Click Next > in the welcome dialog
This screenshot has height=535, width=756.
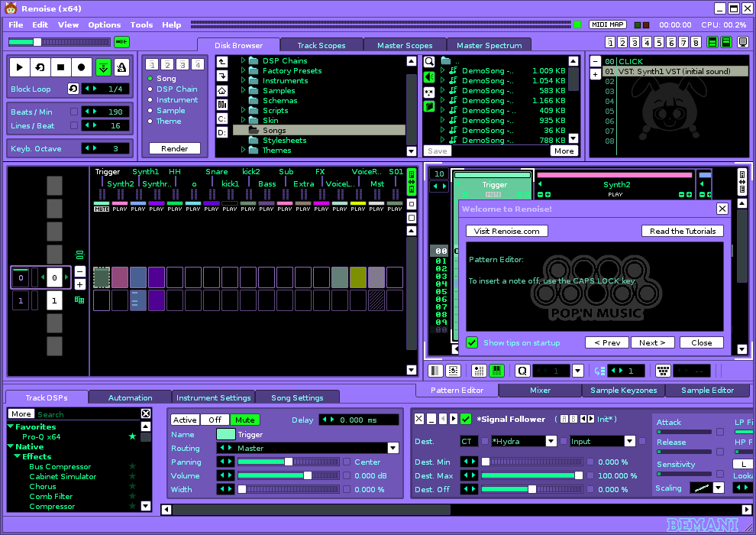pyautogui.click(x=652, y=342)
